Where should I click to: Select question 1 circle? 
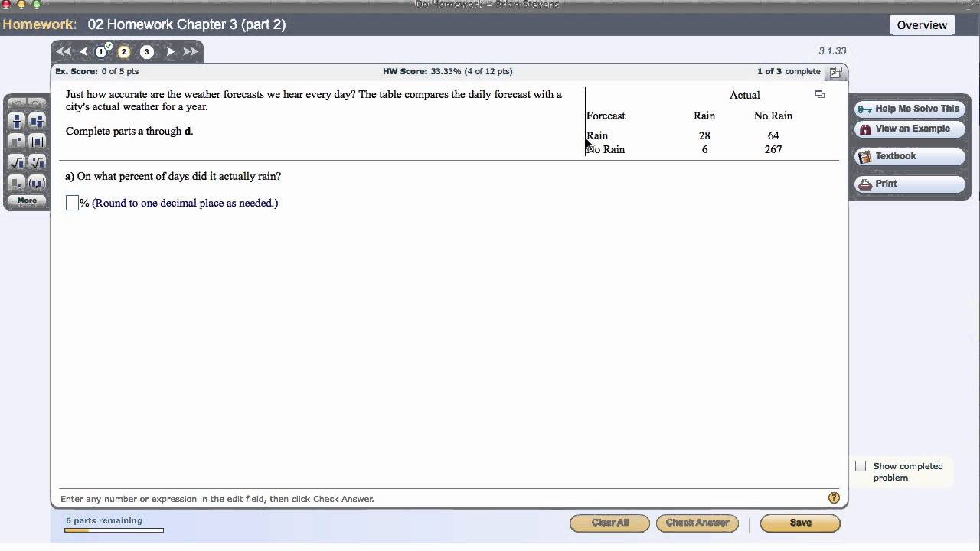pos(101,52)
